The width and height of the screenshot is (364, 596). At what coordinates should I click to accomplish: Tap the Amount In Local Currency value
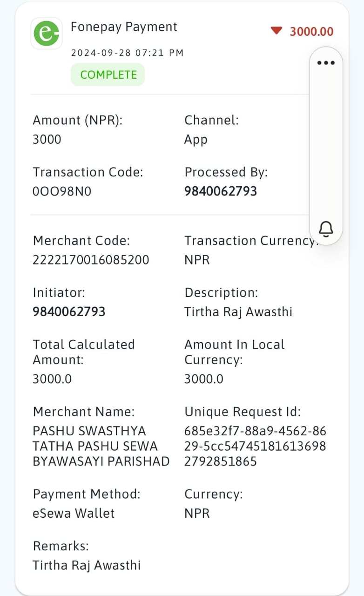coord(204,379)
